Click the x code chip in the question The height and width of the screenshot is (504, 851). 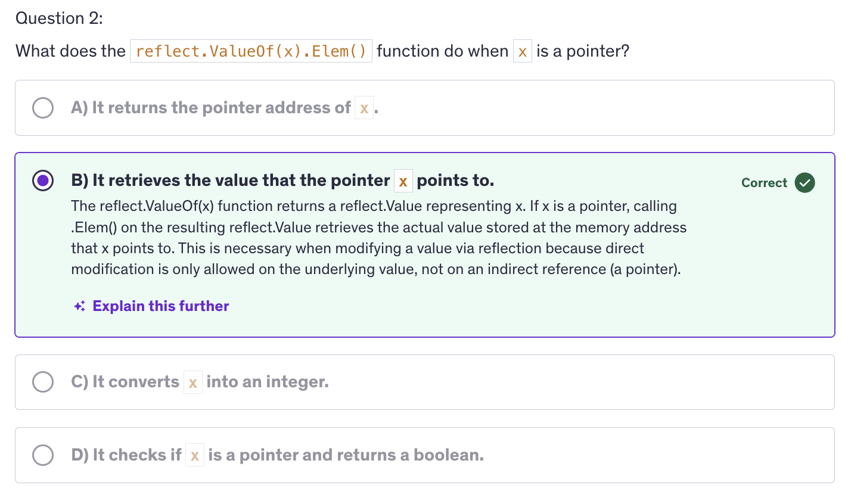coord(523,52)
